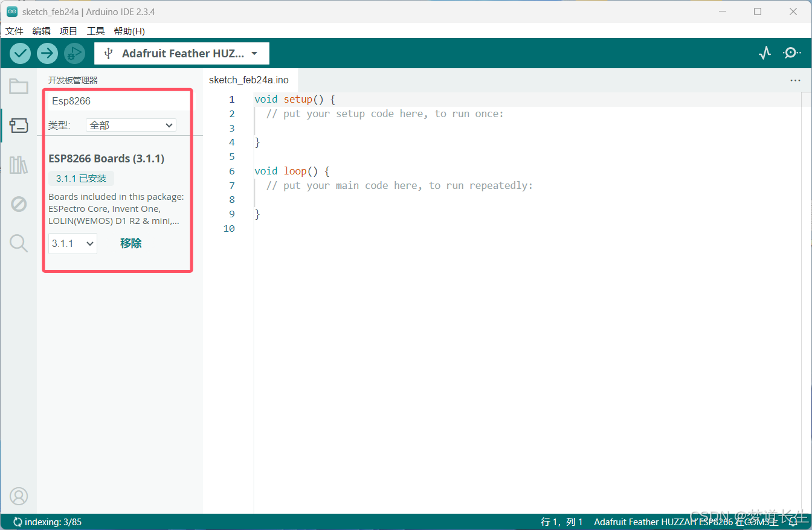Focus the Esp8266 board search field
This screenshot has width=812, height=530.
[118, 101]
